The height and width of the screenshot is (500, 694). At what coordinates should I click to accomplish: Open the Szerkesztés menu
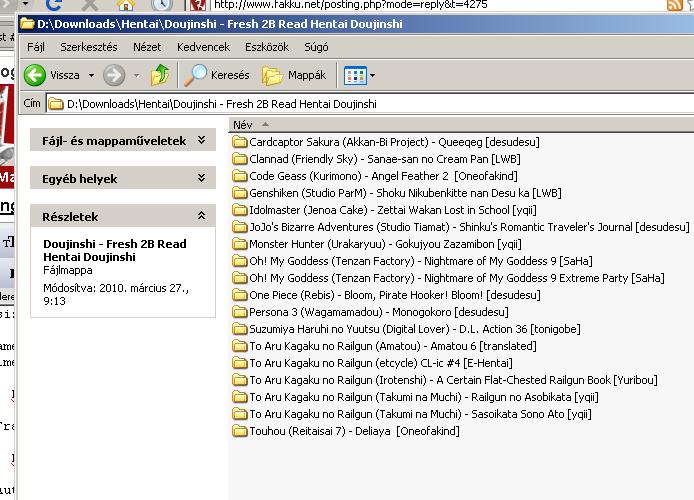pos(89,47)
